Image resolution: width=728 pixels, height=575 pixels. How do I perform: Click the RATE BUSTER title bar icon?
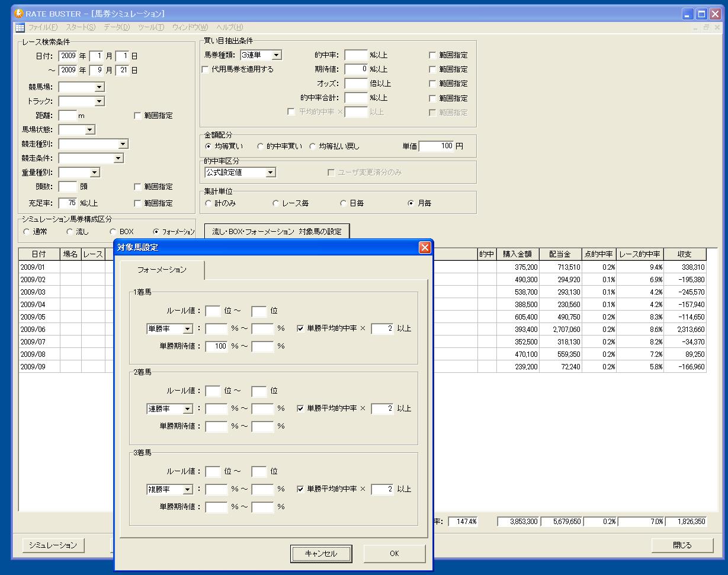(x=18, y=13)
